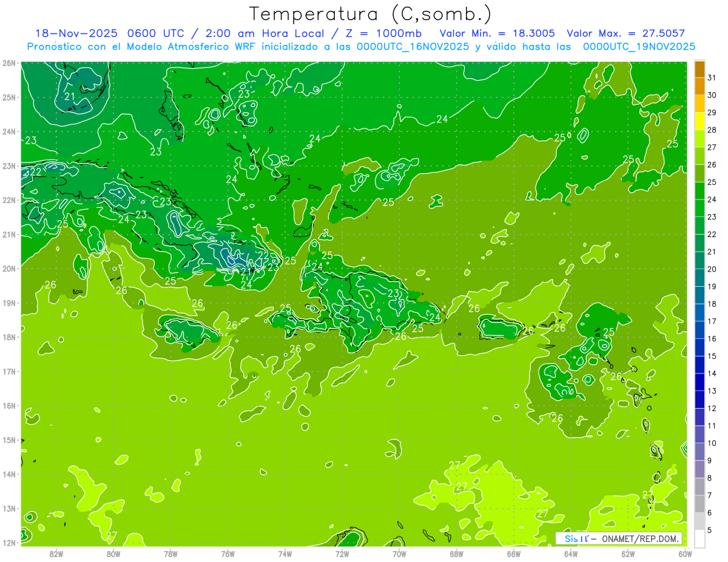Click the '26N' latitude axis label
Image resolution: width=728 pixels, height=562 pixels.
9,63
